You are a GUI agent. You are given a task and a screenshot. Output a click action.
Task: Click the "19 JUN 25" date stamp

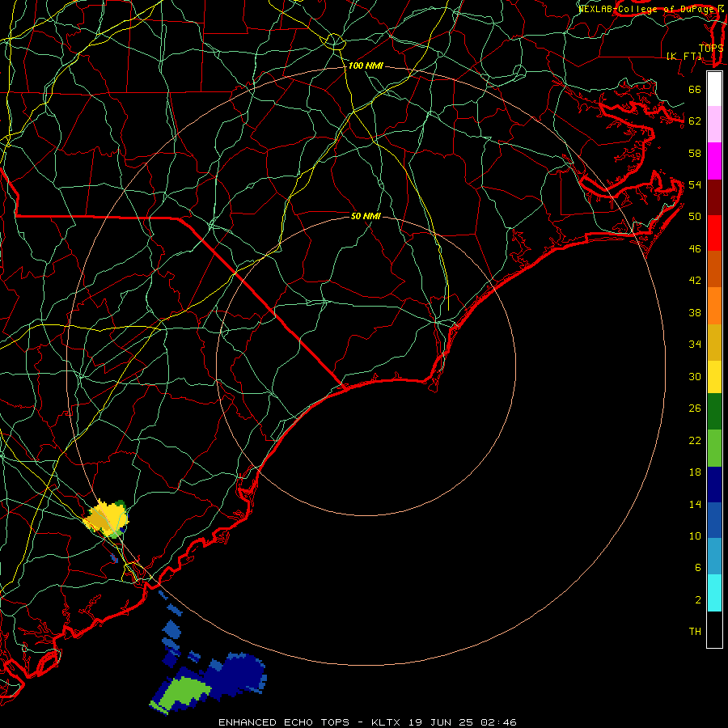(441, 722)
